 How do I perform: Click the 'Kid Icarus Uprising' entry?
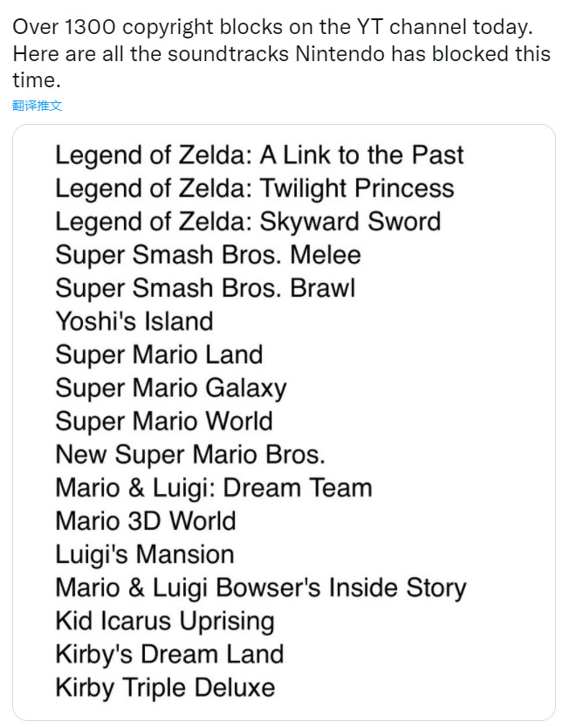coord(164,621)
